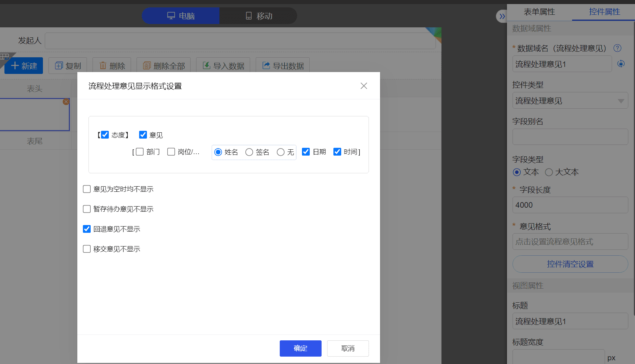The image size is (635, 364).
Task: Select the 姓名 radio option
Action: coord(218,152)
